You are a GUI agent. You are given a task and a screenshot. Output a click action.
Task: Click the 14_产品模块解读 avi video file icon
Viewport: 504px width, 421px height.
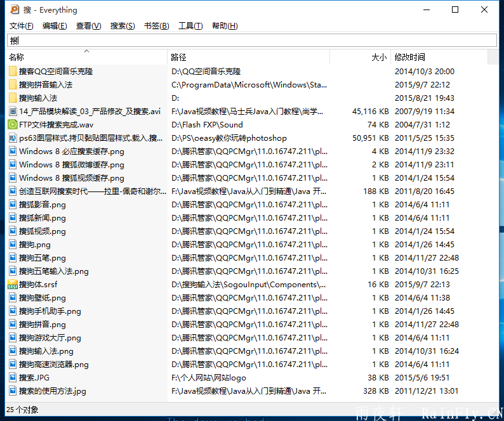(13, 112)
